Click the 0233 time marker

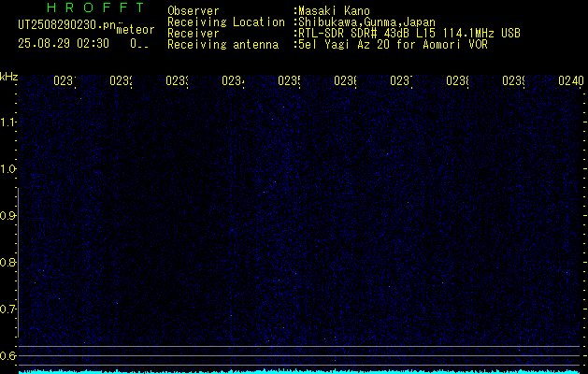[x=177, y=80]
